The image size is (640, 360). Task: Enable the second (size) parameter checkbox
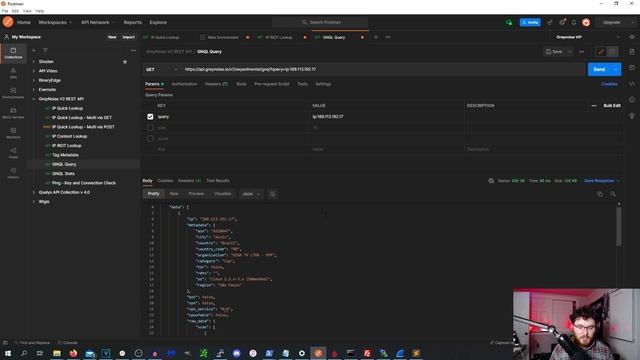pyautogui.click(x=150, y=128)
